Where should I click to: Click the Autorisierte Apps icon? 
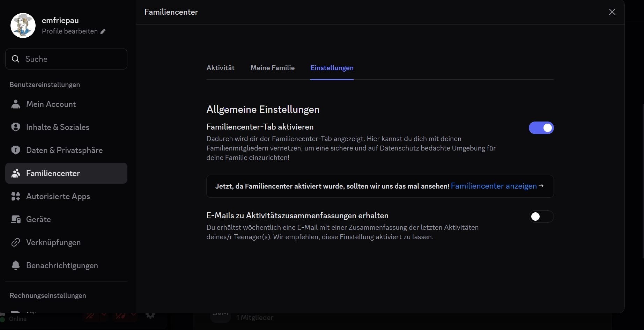pyautogui.click(x=16, y=196)
